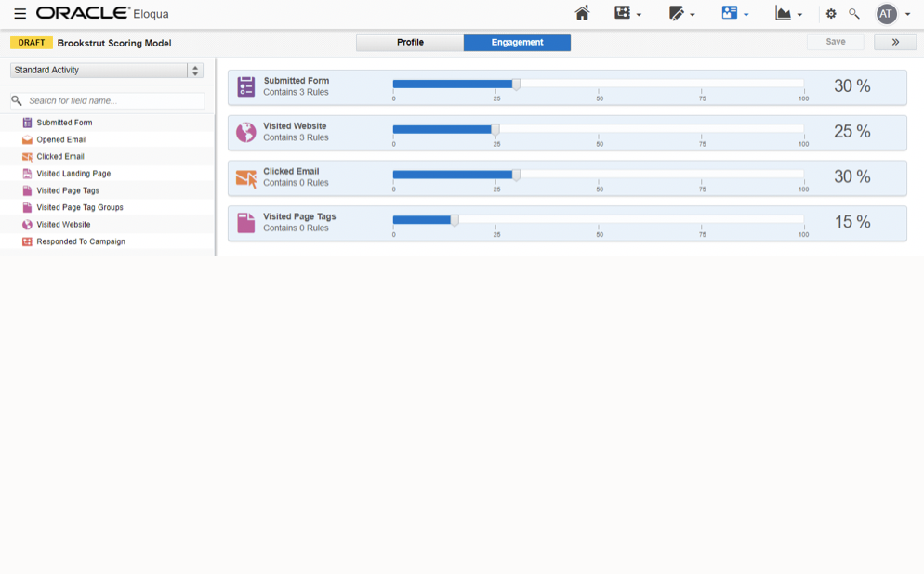This screenshot has width=924, height=574.
Task: Click the Brookstrut Scoring Model title
Action: pos(114,43)
